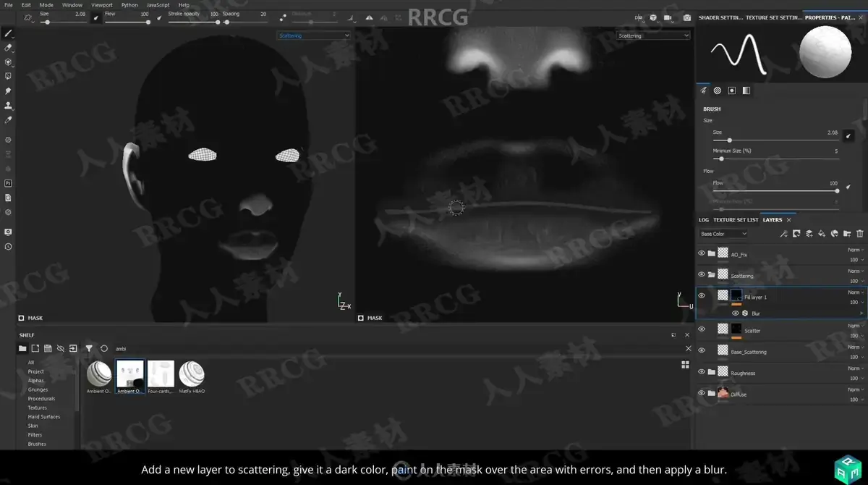The image size is (868, 485).
Task: Open the Python menu
Action: (129, 5)
